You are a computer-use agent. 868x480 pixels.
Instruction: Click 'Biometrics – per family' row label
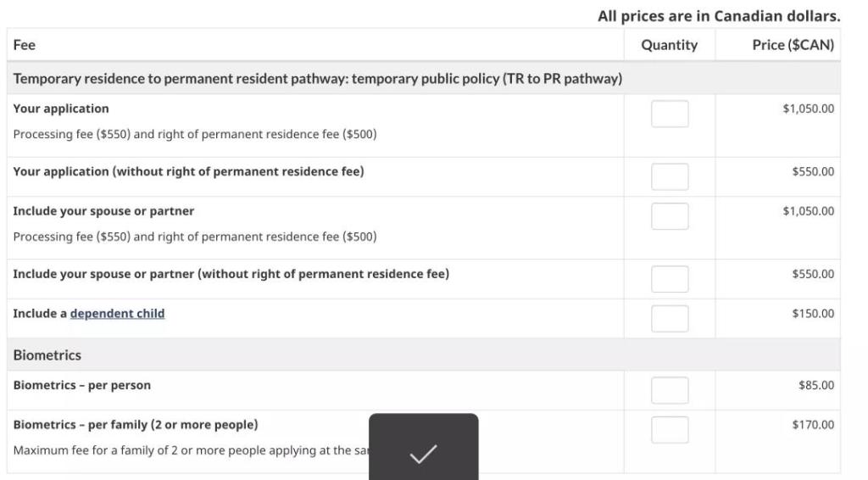pyautogui.click(x=136, y=425)
